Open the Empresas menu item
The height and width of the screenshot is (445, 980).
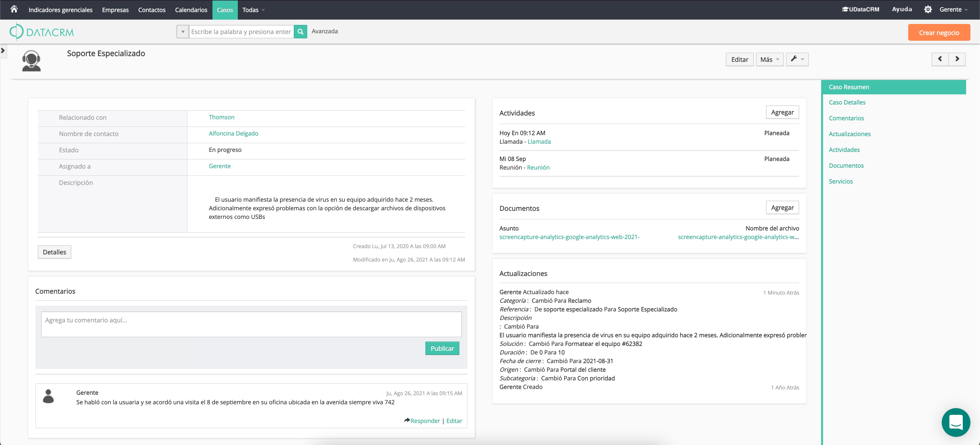[x=115, y=10]
